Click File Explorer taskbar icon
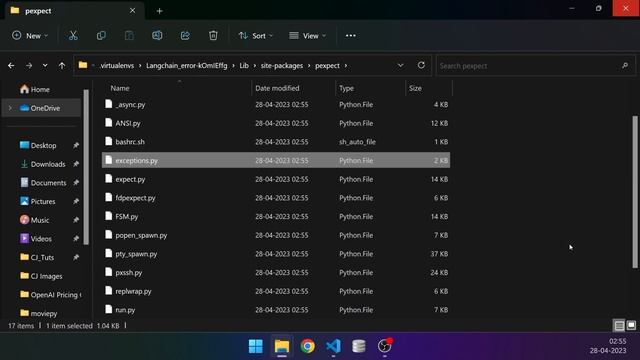 282,346
